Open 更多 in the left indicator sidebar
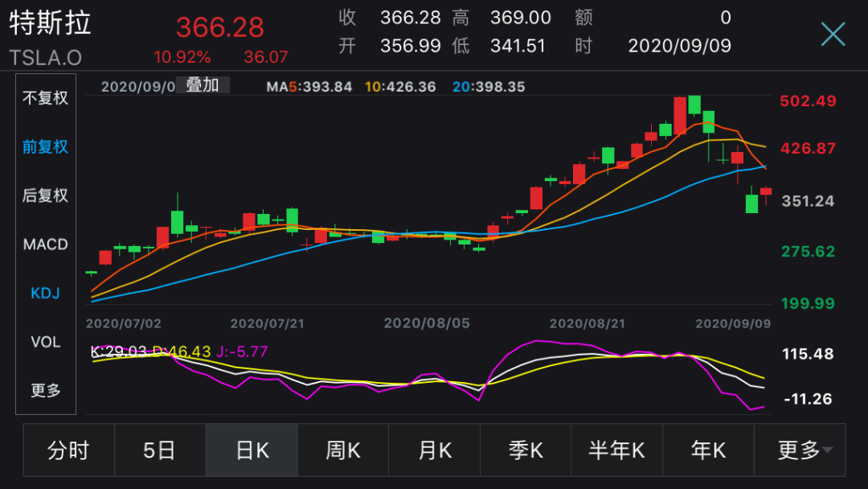 coord(45,390)
